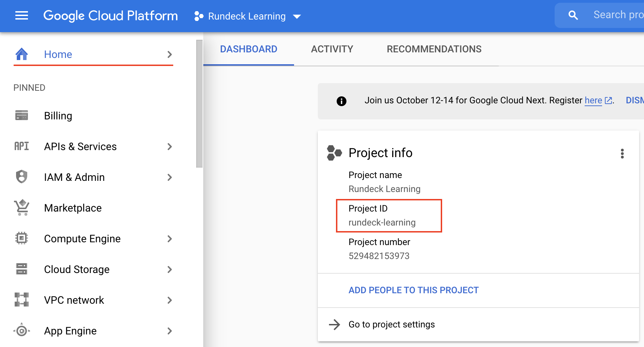Click the Billing card icon
The height and width of the screenshot is (347, 644).
(x=22, y=115)
